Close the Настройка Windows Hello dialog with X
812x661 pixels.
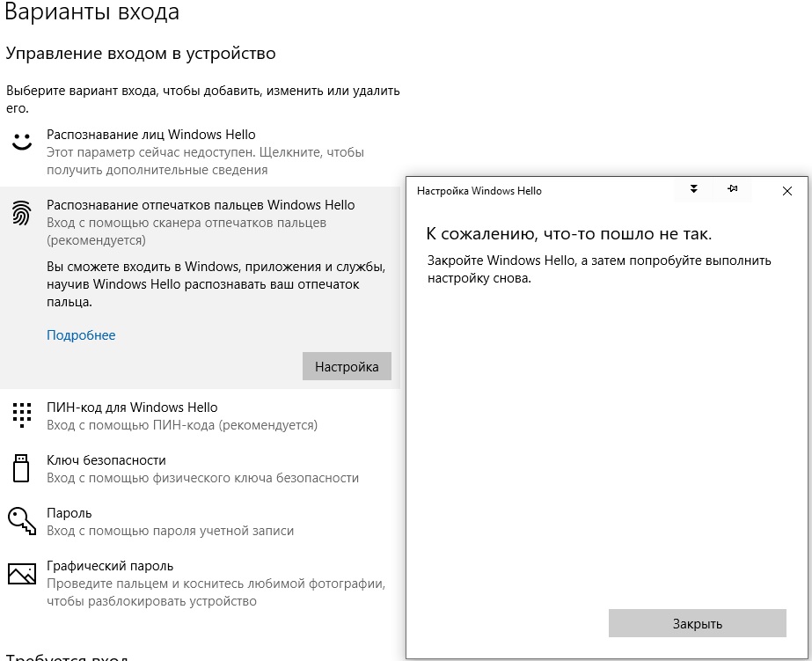787,191
